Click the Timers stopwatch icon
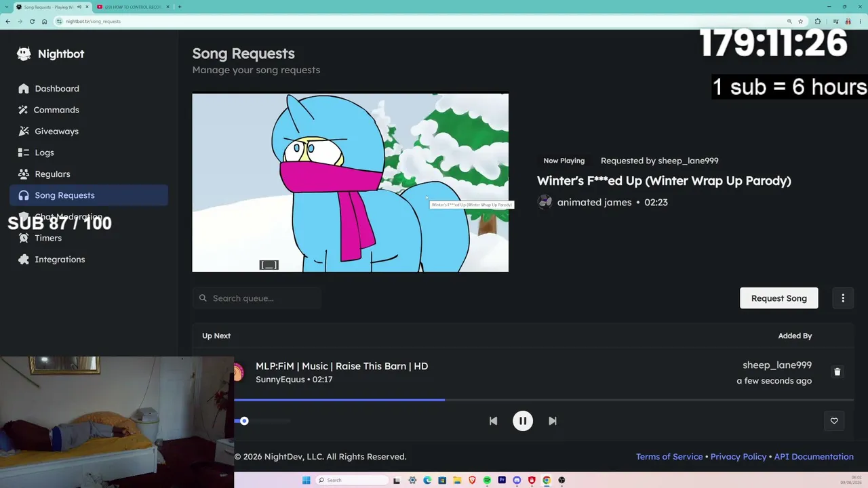Screen dimensions: 868x488 point(24,238)
